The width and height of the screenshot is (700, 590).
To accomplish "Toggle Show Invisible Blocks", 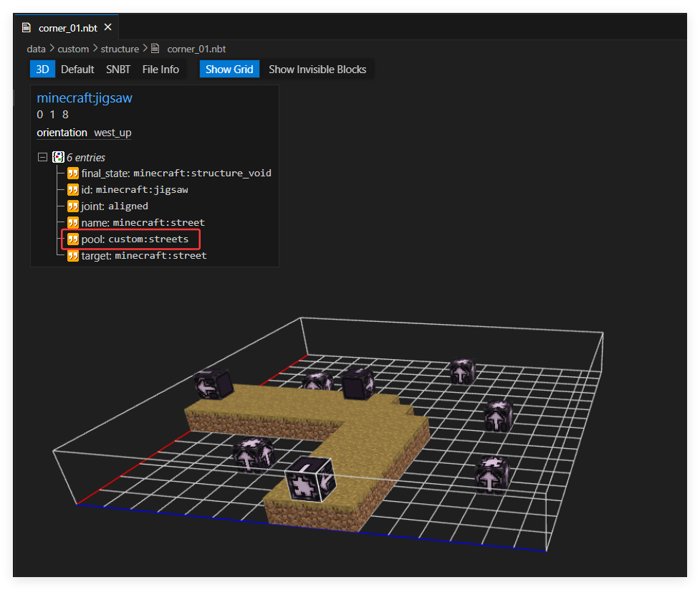I will point(317,70).
